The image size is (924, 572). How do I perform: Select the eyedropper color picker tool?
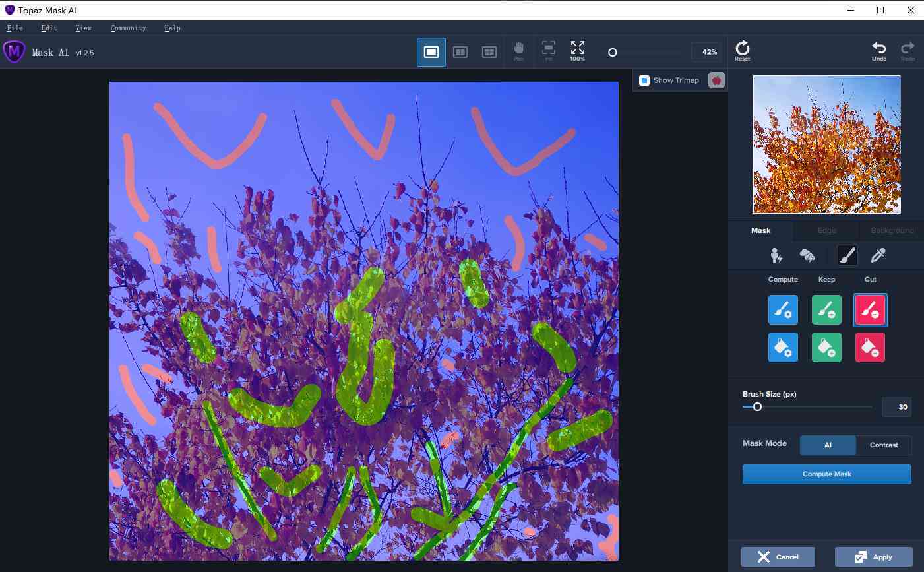coord(878,255)
